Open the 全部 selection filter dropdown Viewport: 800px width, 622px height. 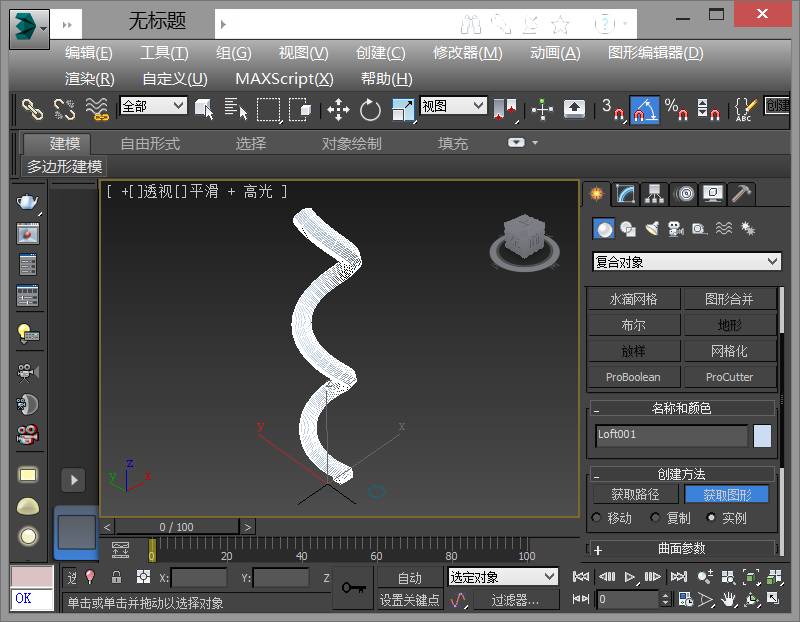point(153,106)
